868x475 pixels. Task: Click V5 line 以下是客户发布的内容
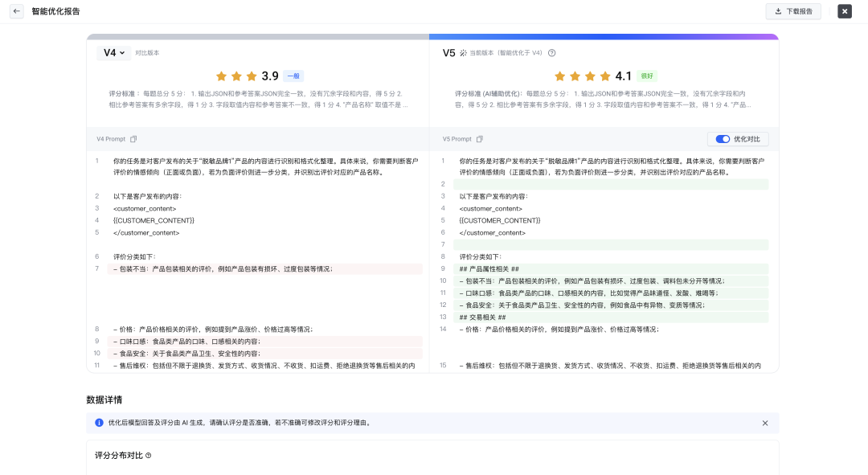pos(493,197)
